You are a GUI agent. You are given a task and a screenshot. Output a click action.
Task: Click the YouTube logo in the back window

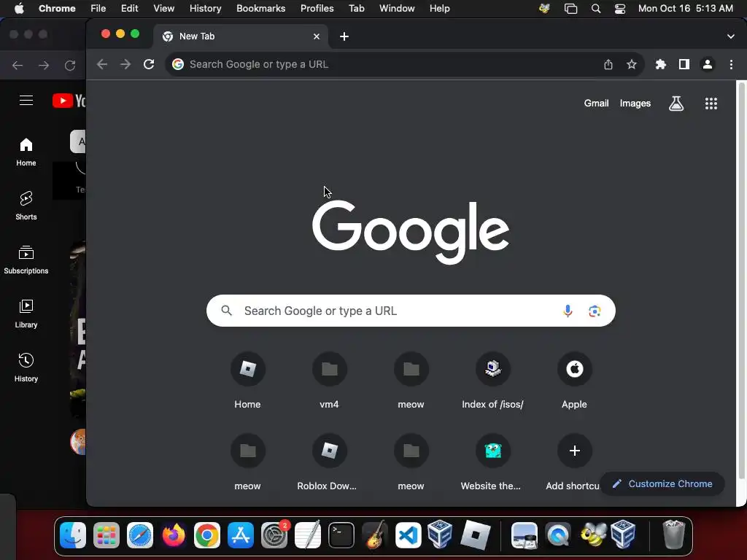[69, 101]
